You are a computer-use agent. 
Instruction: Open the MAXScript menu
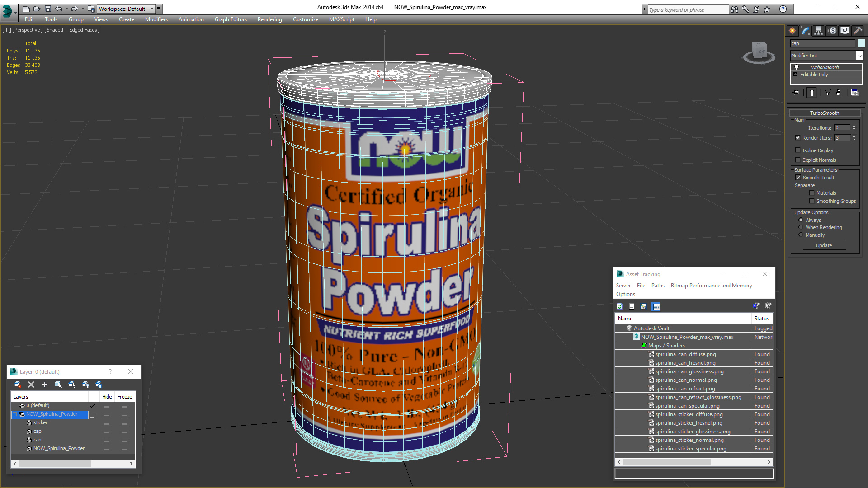tap(341, 19)
